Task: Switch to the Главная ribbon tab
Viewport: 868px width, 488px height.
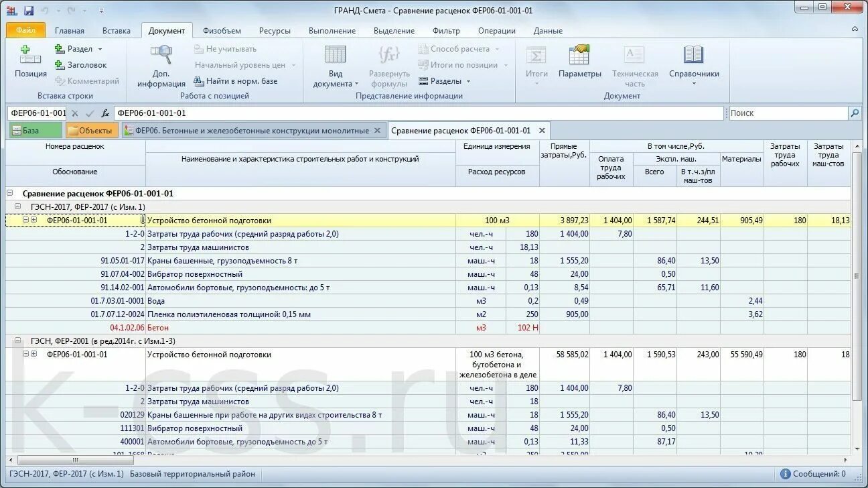Action: (70, 31)
